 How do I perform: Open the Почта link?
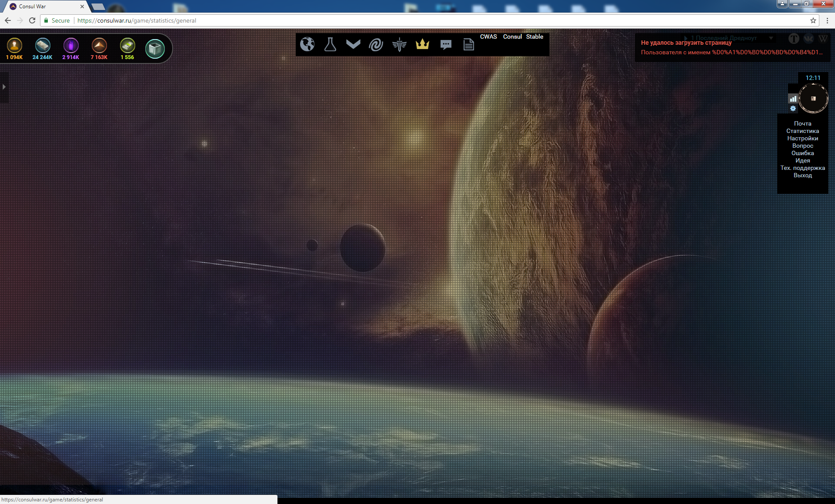(x=802, y=123)
